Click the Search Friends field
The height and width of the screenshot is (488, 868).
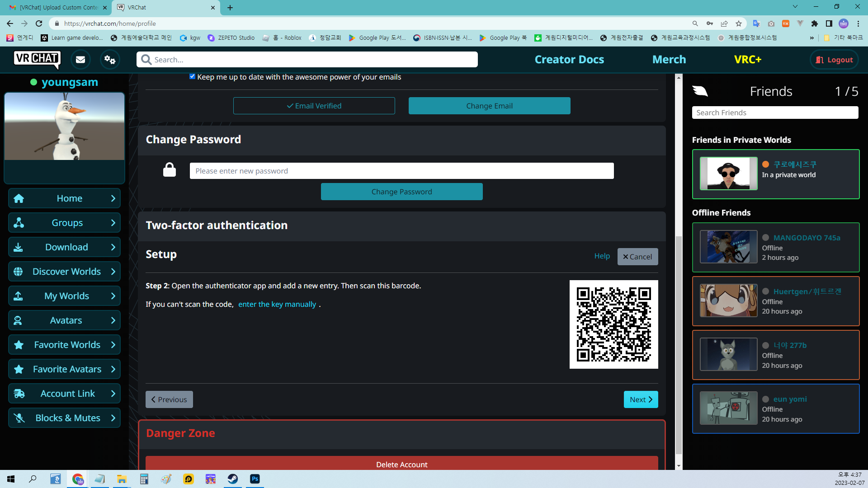tap(775, 113)
